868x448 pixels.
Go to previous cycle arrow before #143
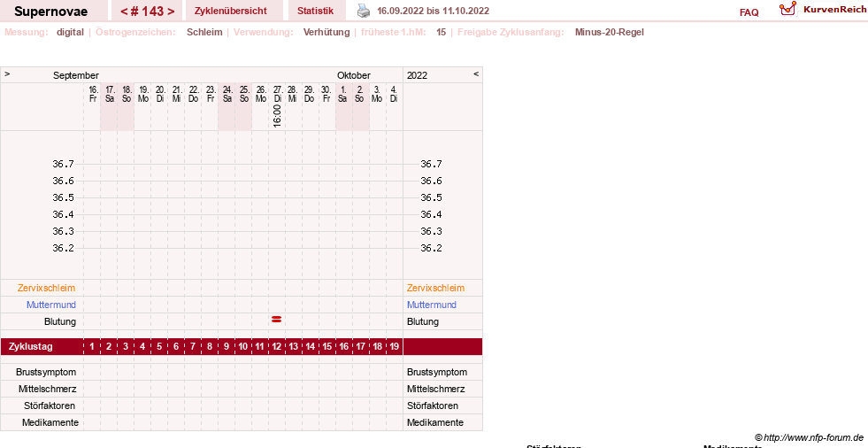pos(124,12)
